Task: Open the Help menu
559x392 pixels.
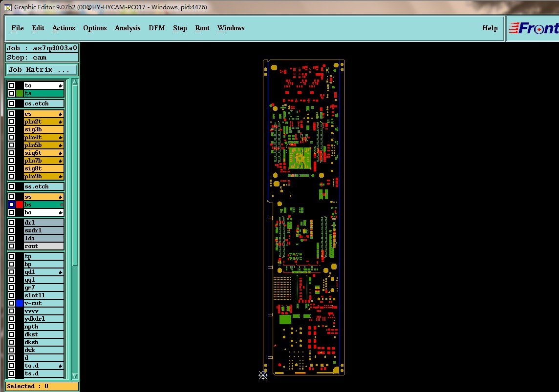Action: pyautogui.click(x=490, y=28)
